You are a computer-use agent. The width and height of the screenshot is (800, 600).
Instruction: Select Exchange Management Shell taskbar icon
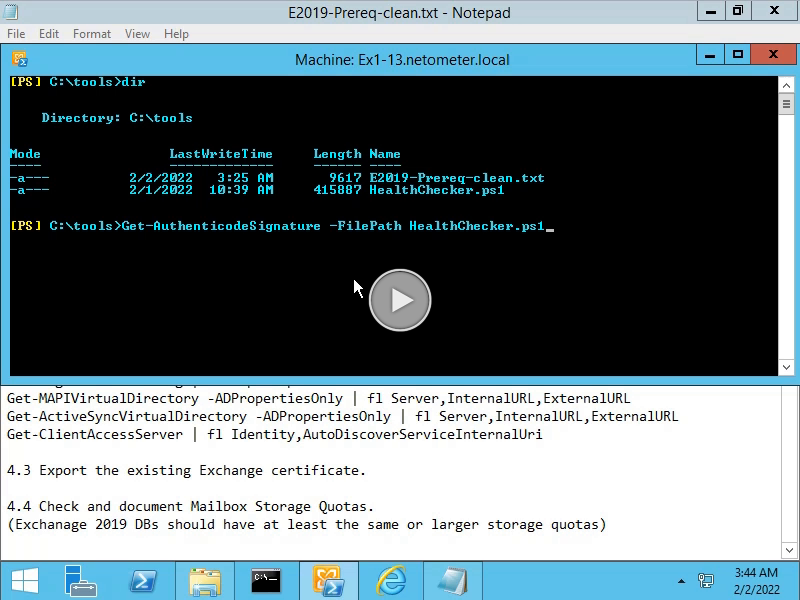pos(328,580)
